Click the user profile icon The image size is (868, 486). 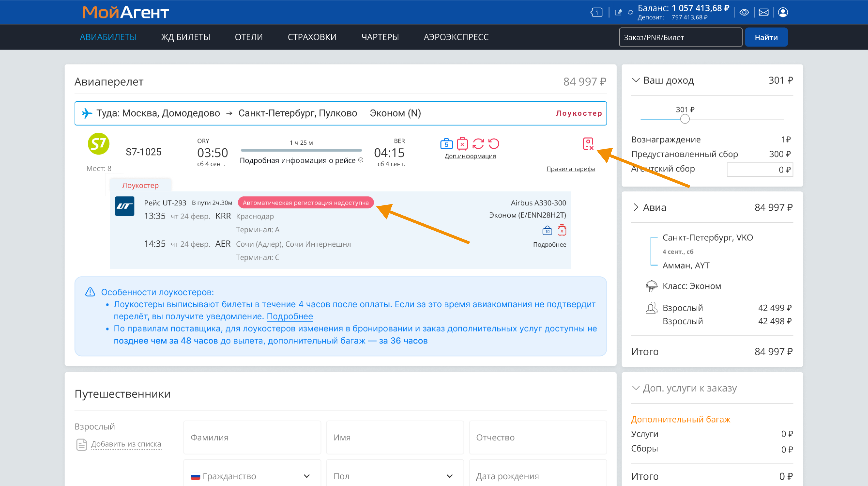pyautogui.click(x=783, y=13)
